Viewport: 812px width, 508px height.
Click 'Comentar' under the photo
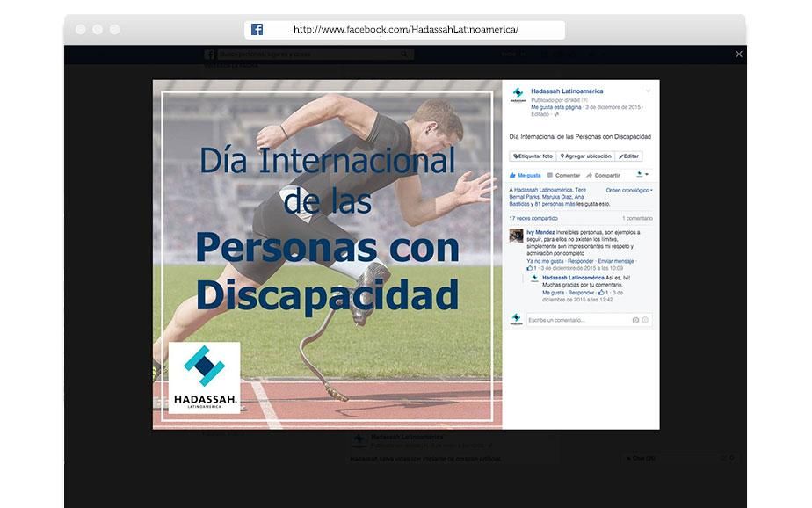coord(563,176)
